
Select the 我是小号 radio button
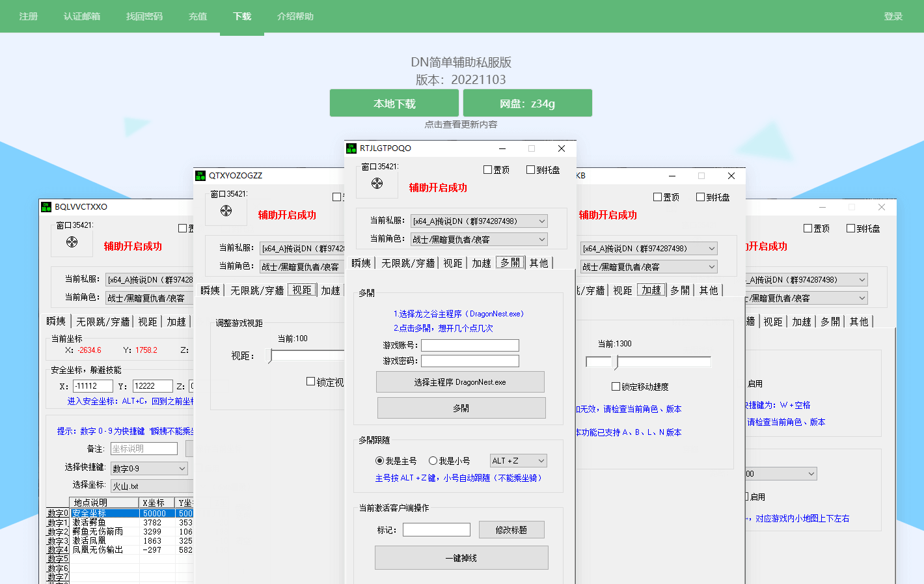pyautogui.click(x=433, y=461)
